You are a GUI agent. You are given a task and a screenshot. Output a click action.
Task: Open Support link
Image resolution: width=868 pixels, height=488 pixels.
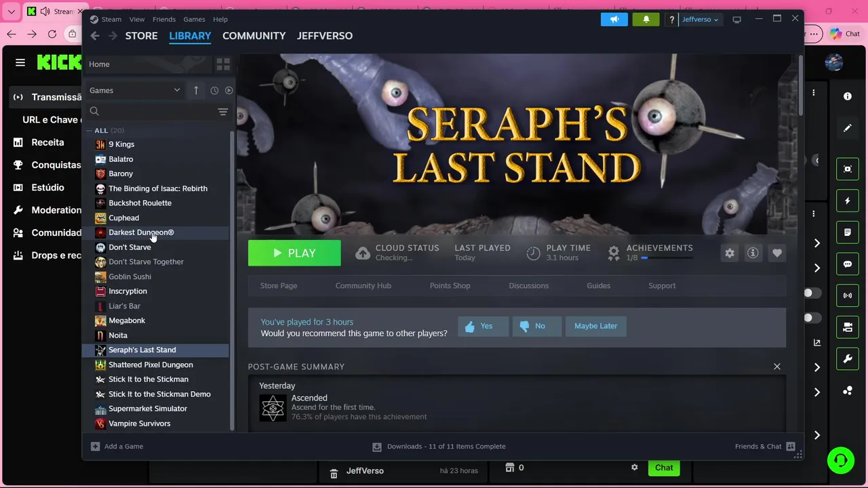click(662, 285)
